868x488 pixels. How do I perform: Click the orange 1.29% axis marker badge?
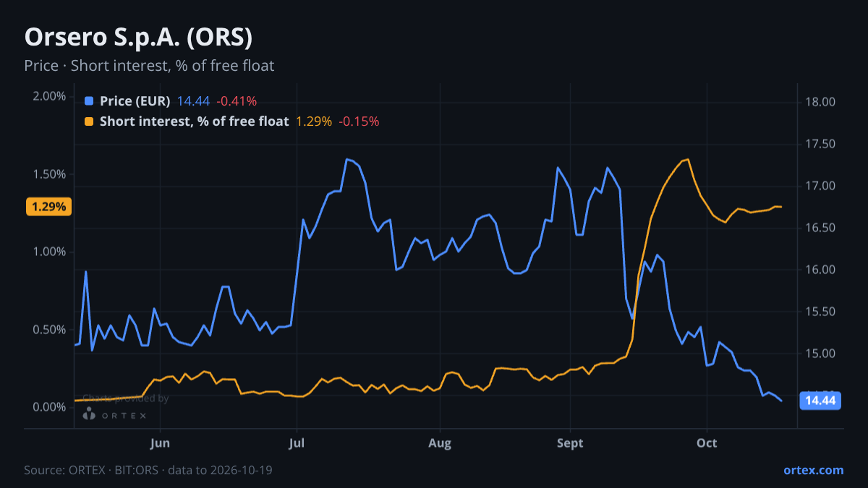(x=48, y=207)
